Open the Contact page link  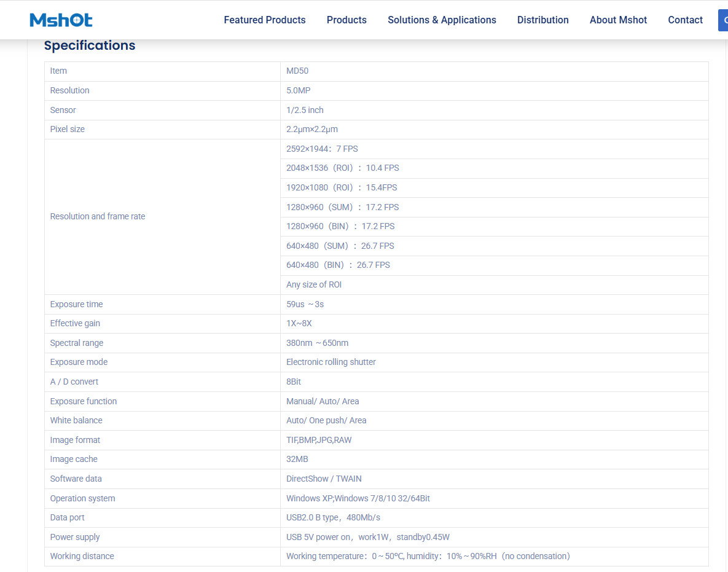tap(685, 20)
